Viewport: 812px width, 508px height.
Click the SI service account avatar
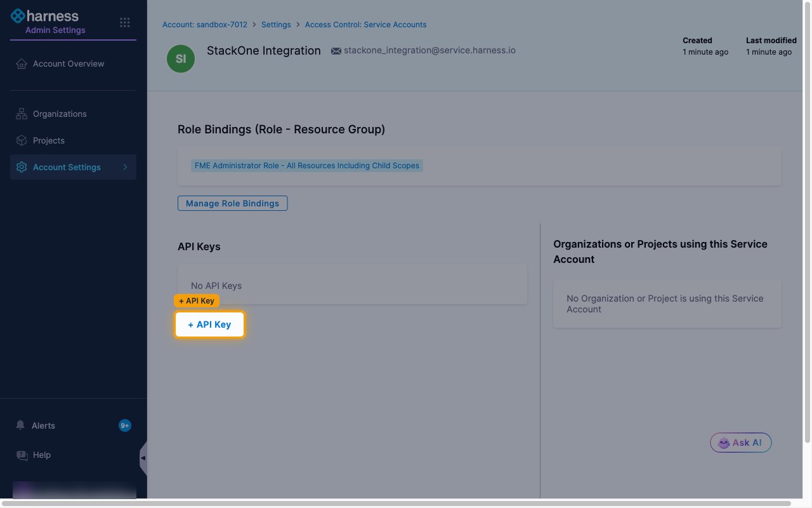[181, 58]
